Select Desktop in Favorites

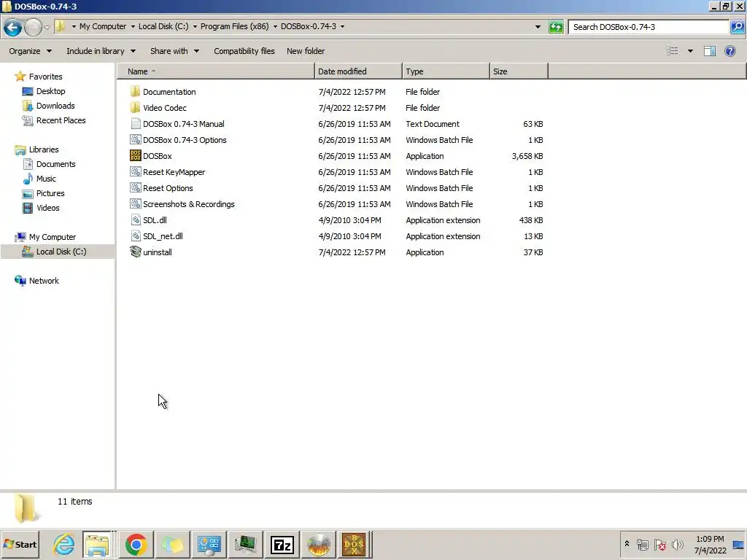50,91
